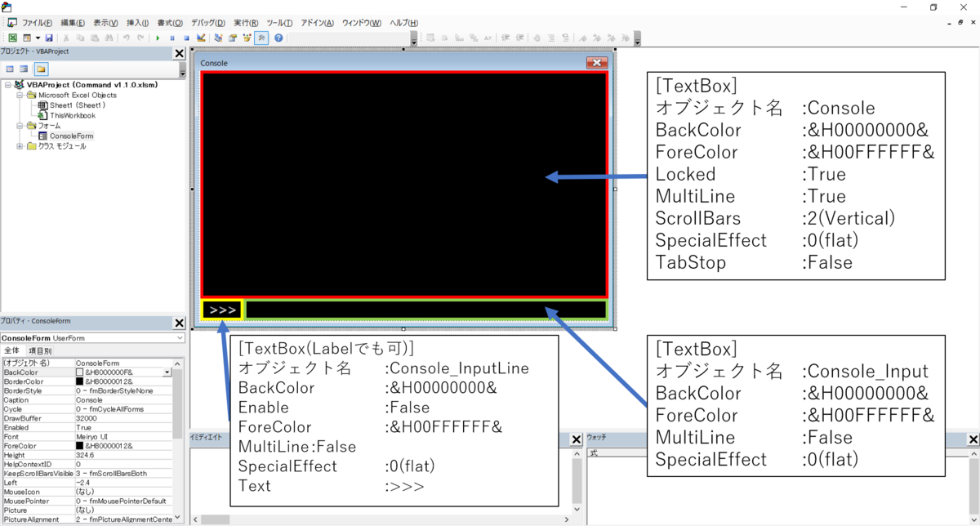Open VBA Help question mark icon
The width and height of the screenshot is (980, 526).
(x=278, y=38)
